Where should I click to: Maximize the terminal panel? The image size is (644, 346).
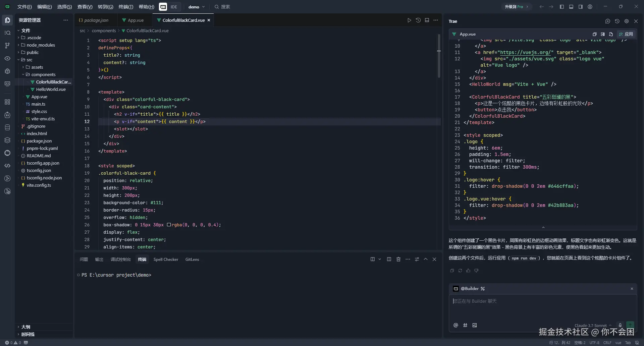coord(426,259)
